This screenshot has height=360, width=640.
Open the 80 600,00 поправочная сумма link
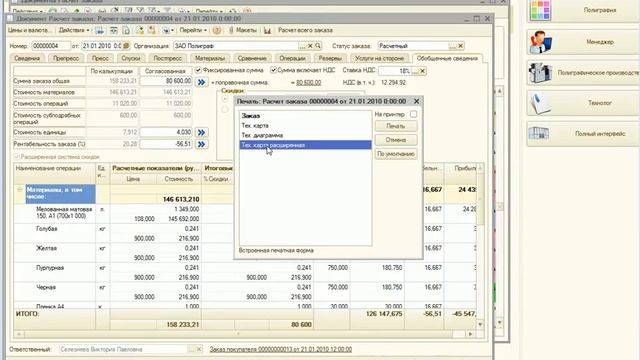(x=309, y=82)
